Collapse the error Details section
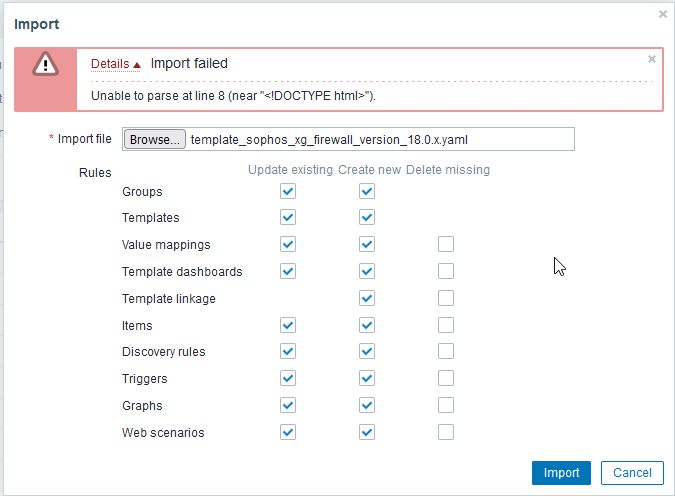 (x=115, y=64)
